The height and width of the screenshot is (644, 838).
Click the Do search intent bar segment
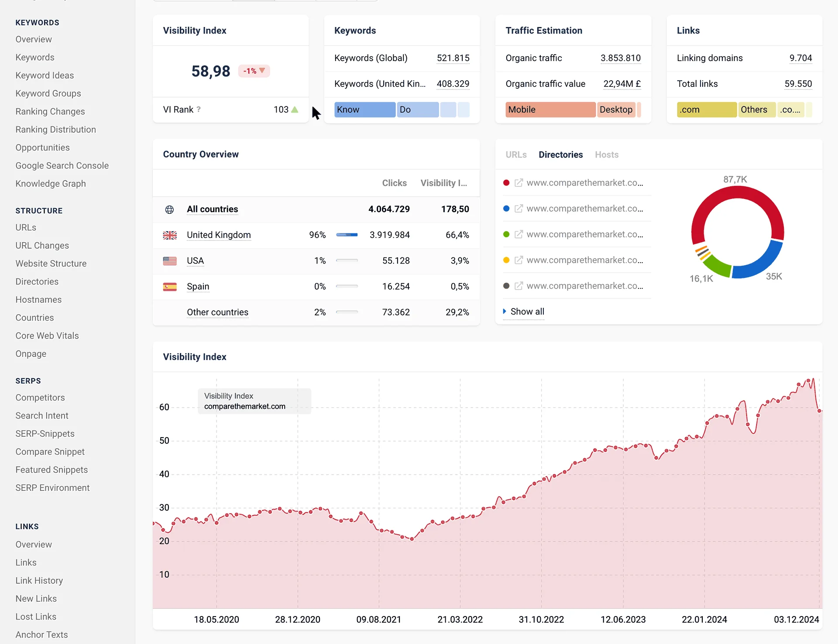click(418, 110)
